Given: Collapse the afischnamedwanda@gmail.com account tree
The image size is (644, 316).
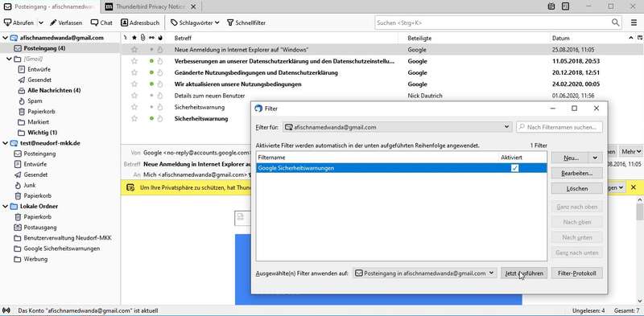Looking at the screenshot, I should point(5,38).
